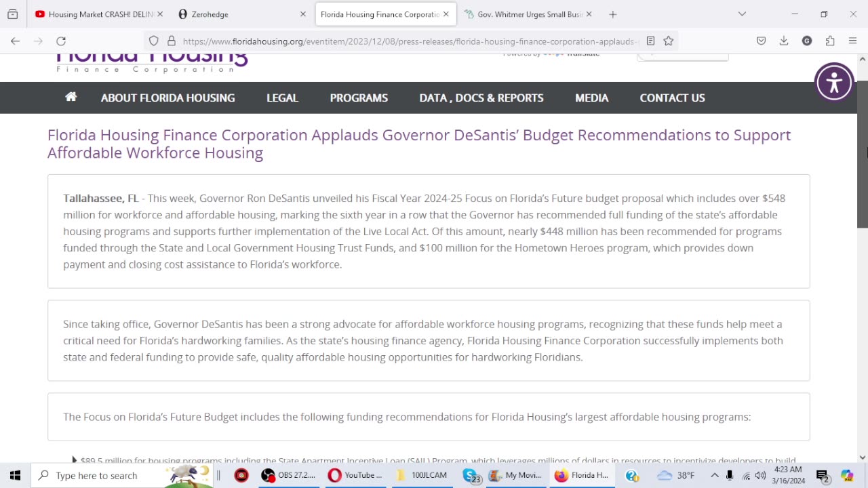Open the MEDIA menu
The image size is (868, 488).
click(592, 98)
